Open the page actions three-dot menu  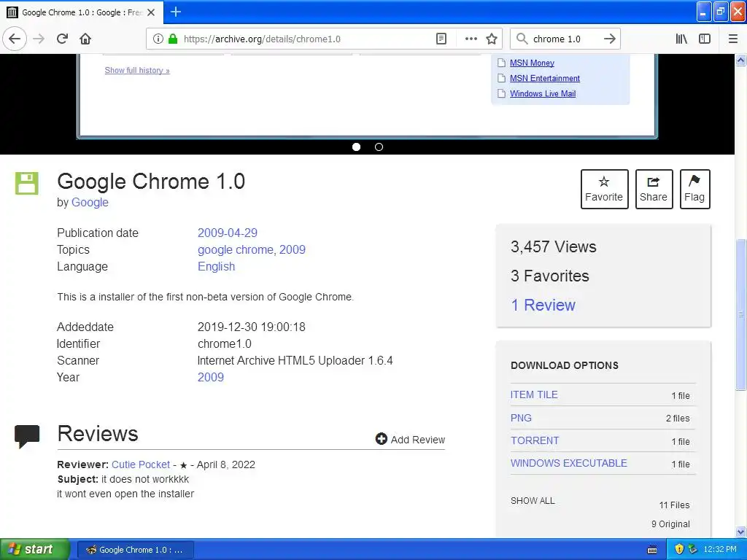471,39
